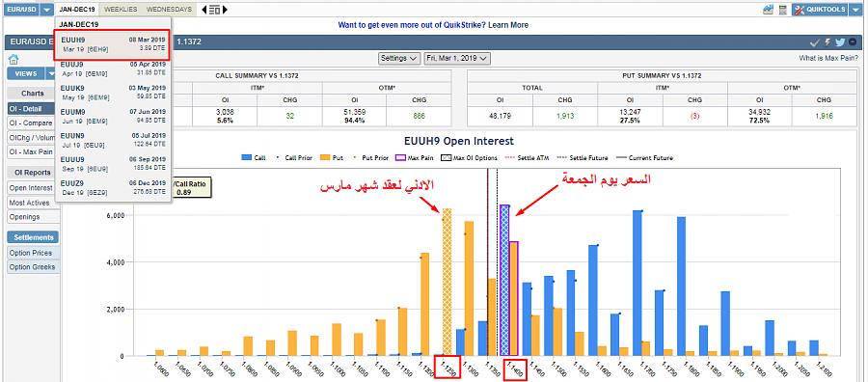Open the Fri, Mar 1, 2019 date dropdown
Viewport: 868px width, 382px height.
(x=457, y=58)
